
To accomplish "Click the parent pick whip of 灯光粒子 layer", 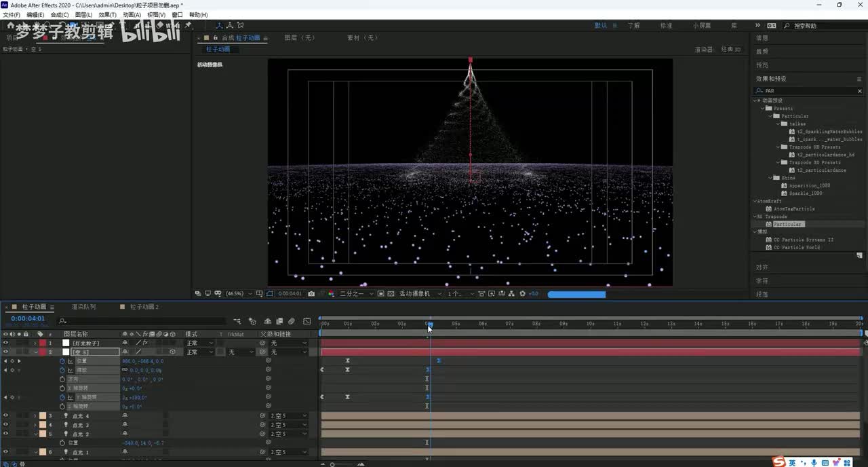I will click(262, 343).
